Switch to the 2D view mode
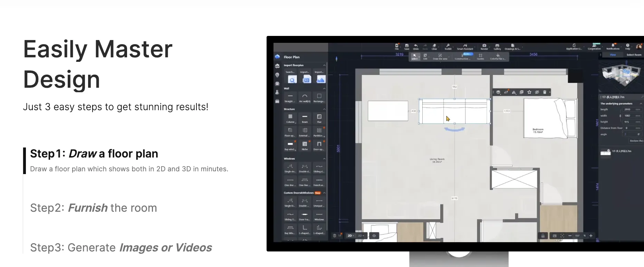The width and height of the screenshot is (644, 267). tap(350, 236)
